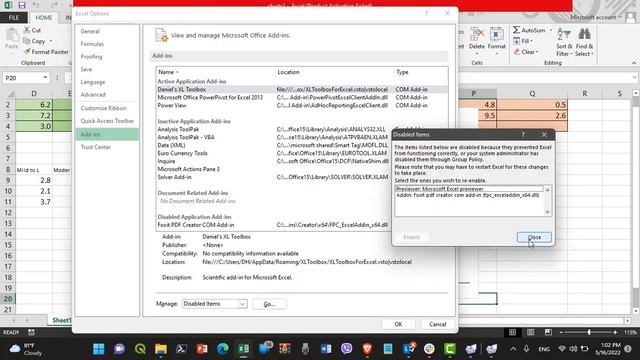Select Addin: foxit pdf creator com add-in item
The height and width of the screenshot is (360, 640).
tap(469, 195)
